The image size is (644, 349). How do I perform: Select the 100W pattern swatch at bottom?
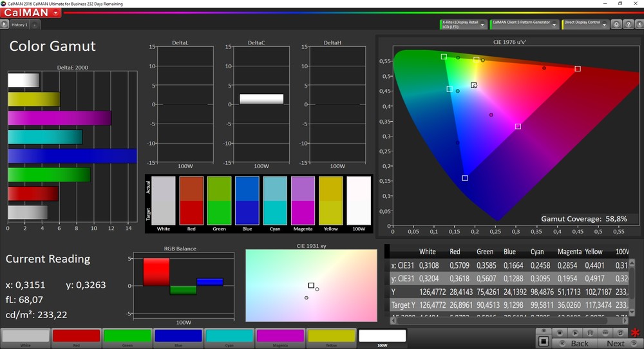click(383, 337)
